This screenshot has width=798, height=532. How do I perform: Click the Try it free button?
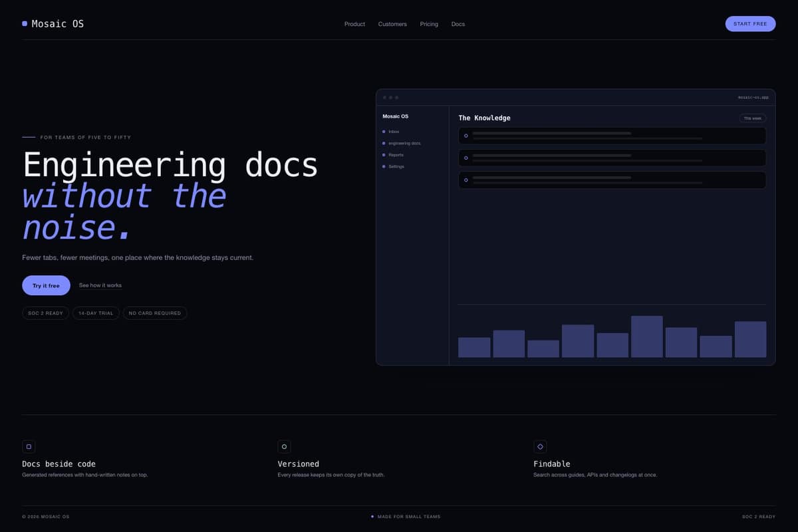46,285
